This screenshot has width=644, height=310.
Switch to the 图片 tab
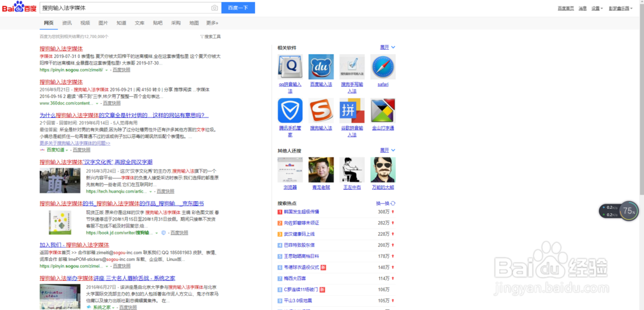pyautogui.click(x=103, y=23)
